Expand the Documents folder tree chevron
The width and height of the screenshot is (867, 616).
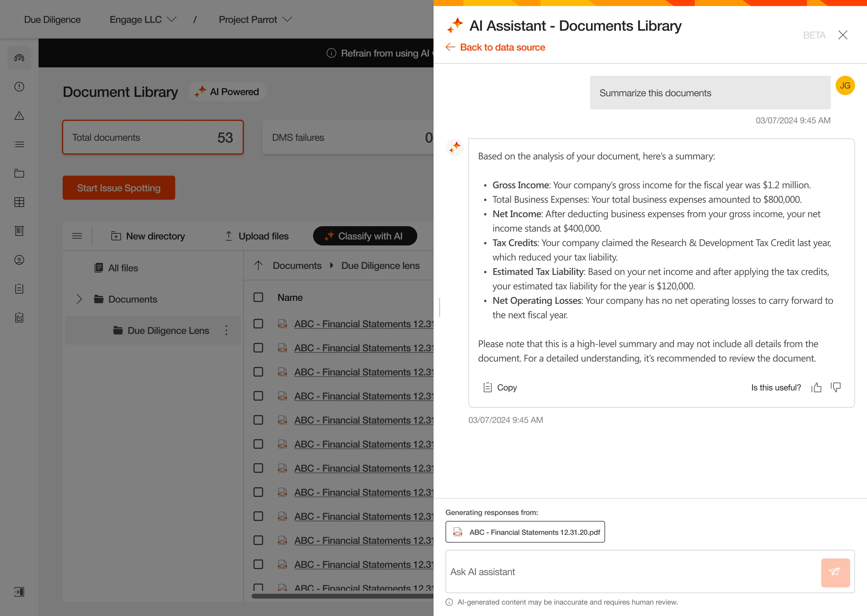[x=79, y=299]
